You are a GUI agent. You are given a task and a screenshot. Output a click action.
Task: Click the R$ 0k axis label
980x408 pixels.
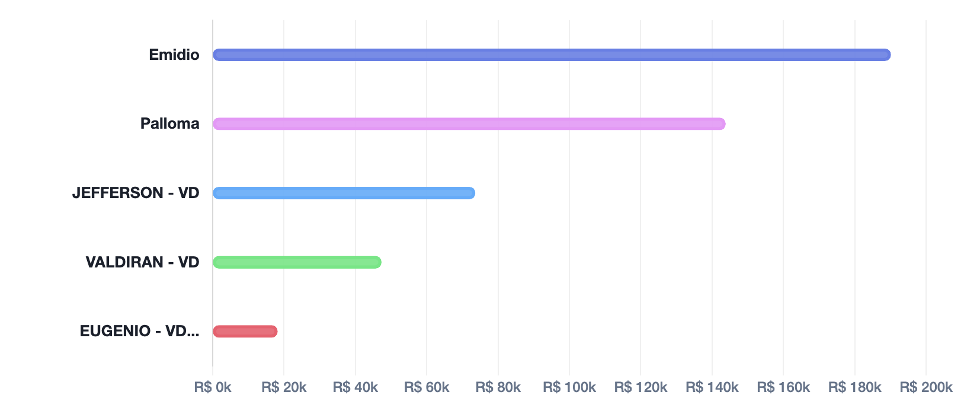tap(213, 388)
